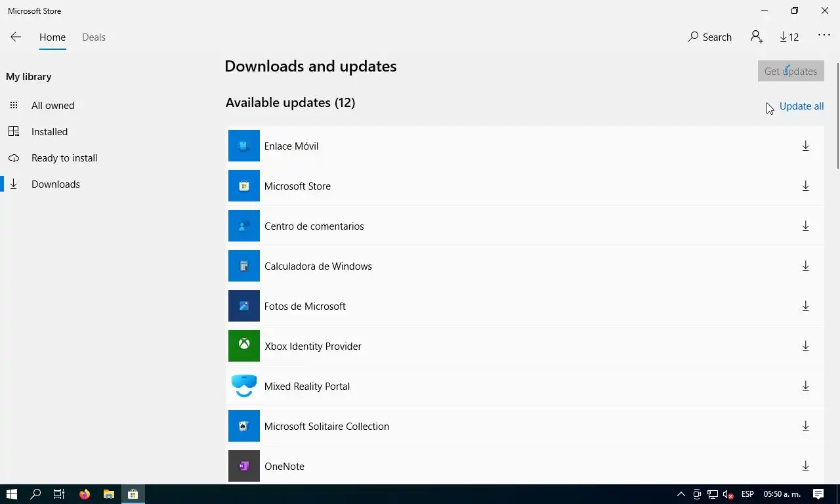This screenshot has width=840, height=504.
Task: Download the Calculadora de Windows update
Action: pyautogui.click(x=805, y=266)
